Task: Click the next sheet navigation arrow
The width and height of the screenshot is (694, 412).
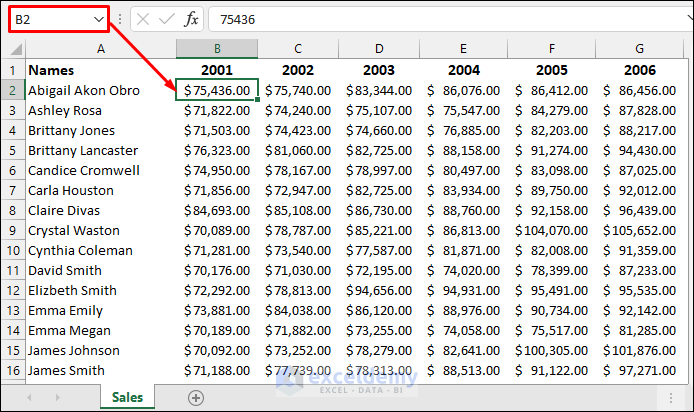Action: [58, 397]
